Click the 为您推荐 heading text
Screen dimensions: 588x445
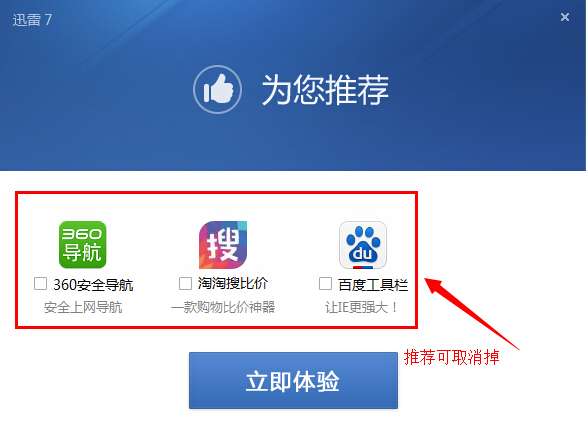(x=325, y=89)
